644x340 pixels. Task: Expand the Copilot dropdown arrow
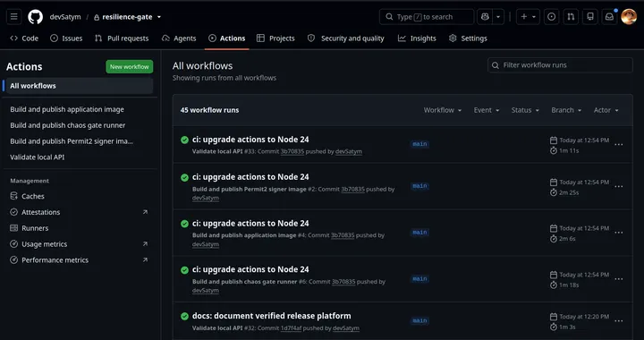coord(498,17)
